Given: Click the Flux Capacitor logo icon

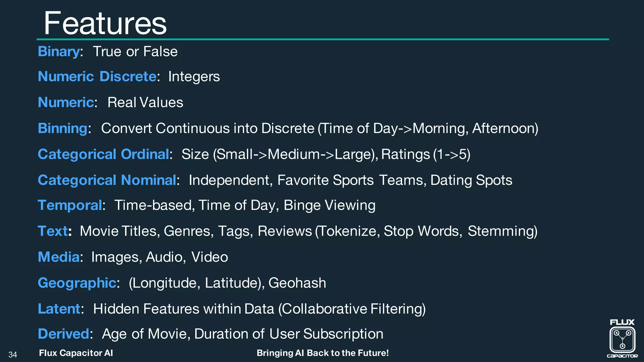Looking at the screenshot, I should 622,339.
